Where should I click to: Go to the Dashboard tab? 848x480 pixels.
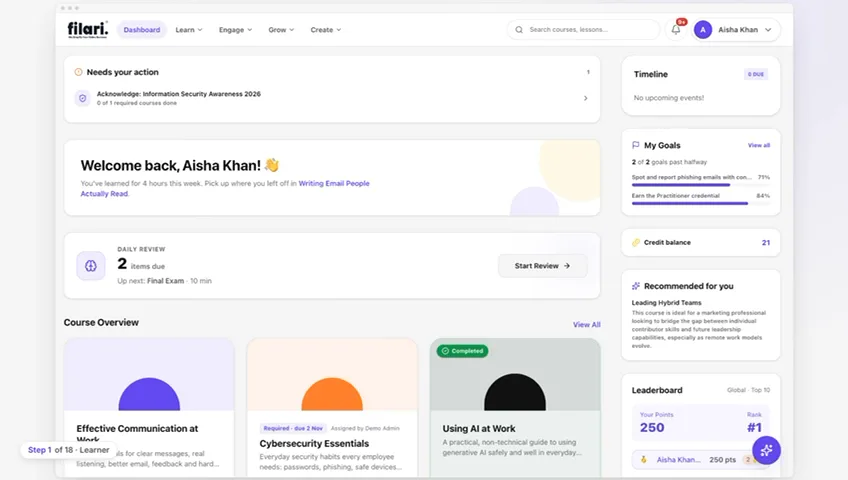coord(142,30)
